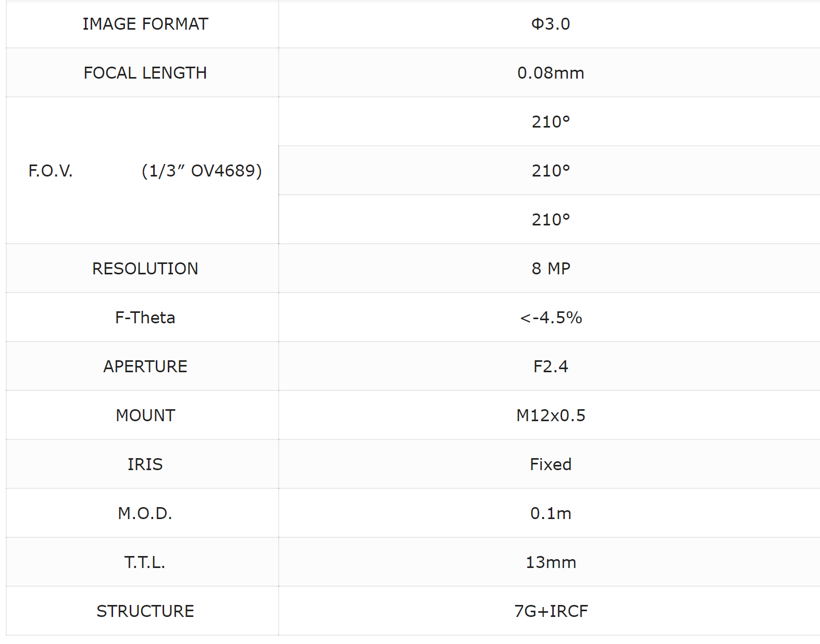This screenshot has width=820, height=644.
Task: Select the F2.4 aperture value
Action: click(x=551, y=367)
